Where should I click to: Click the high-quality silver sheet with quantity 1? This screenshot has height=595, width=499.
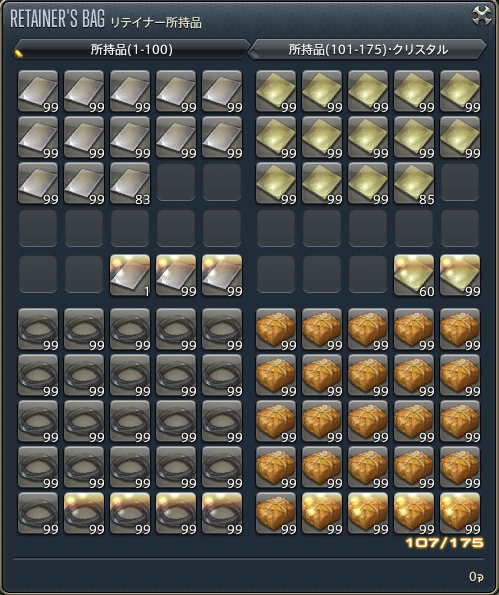(x=130, y=275)
